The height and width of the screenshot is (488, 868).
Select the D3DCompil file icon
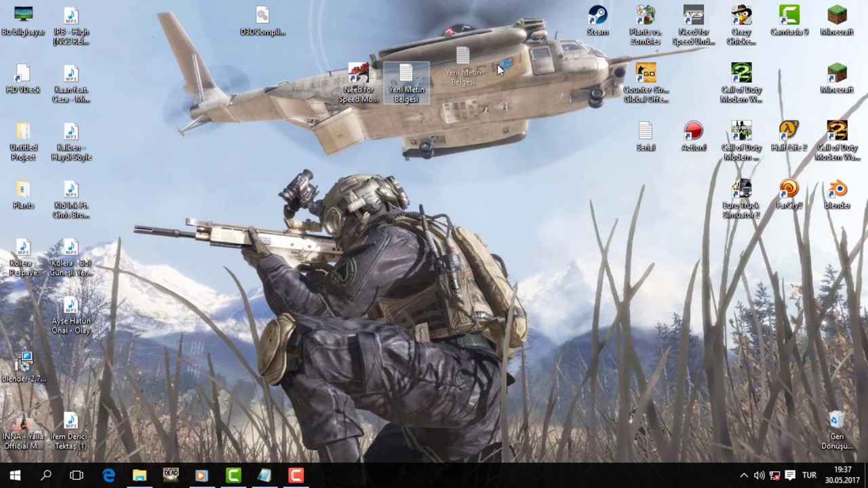pos(262,21)
